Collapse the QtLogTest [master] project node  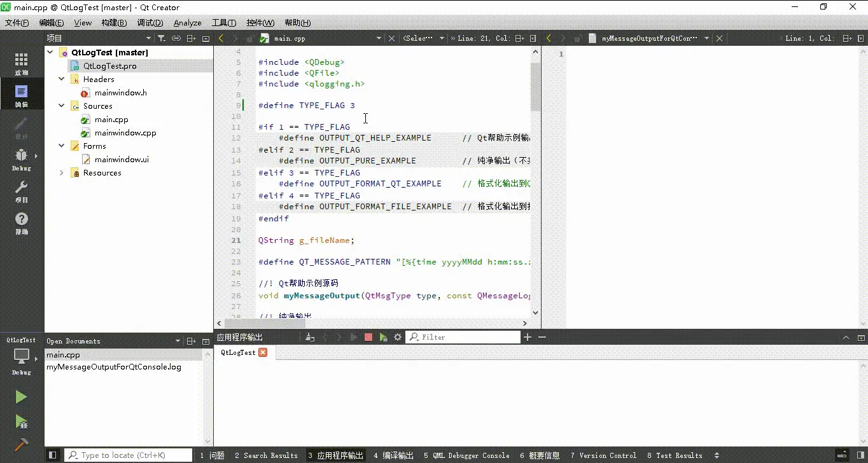pos(50,52)
